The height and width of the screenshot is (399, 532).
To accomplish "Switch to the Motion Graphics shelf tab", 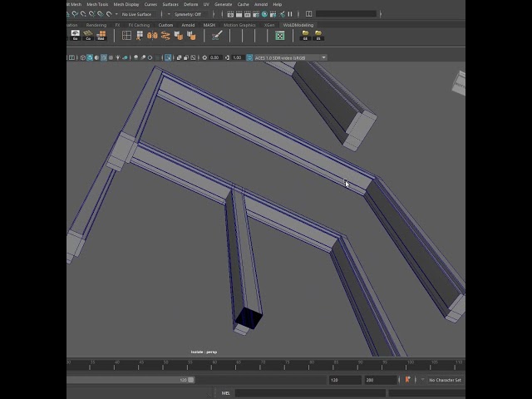I will [x=239, y=25].
